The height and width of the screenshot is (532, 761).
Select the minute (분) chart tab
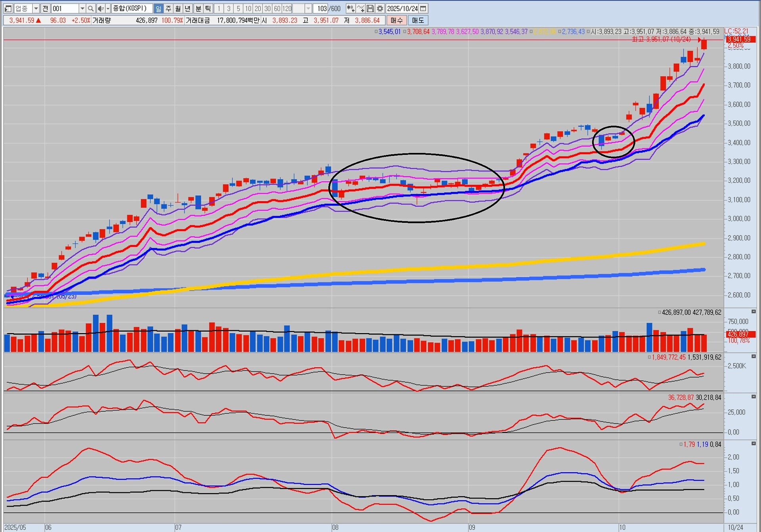coord(198,8)
